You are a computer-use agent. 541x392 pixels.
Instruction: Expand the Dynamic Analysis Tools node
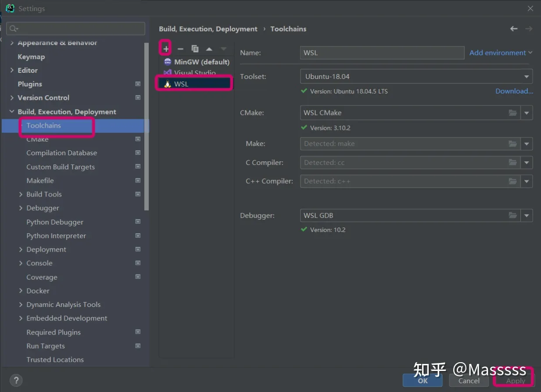click(21, 304)
